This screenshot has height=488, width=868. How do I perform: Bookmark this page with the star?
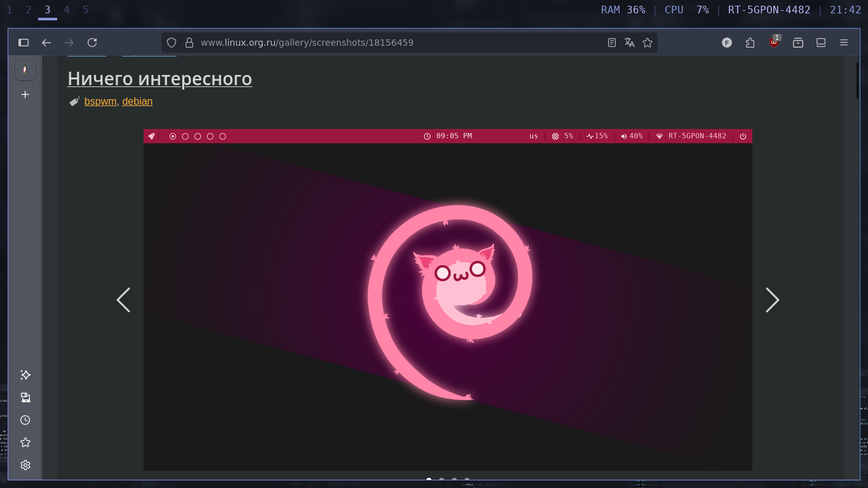(648, 43)
